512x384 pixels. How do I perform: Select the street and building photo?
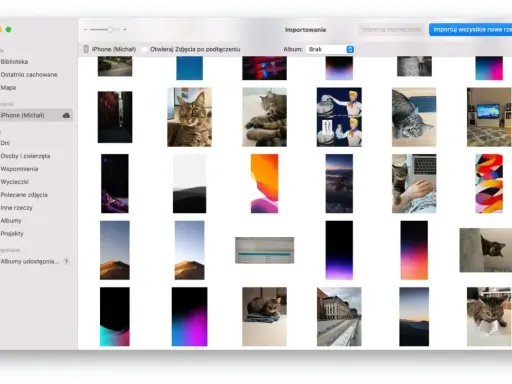[339, 317]
